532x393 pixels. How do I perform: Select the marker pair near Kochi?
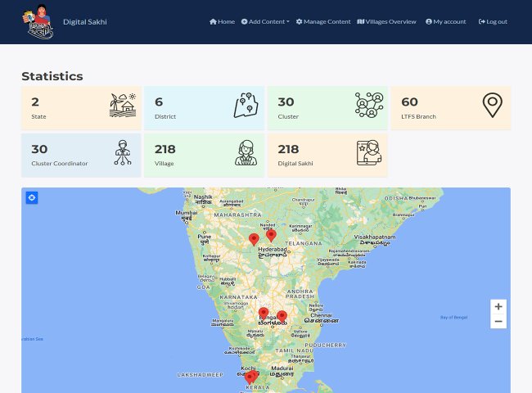pyautogui.click(x=251, y=377)
